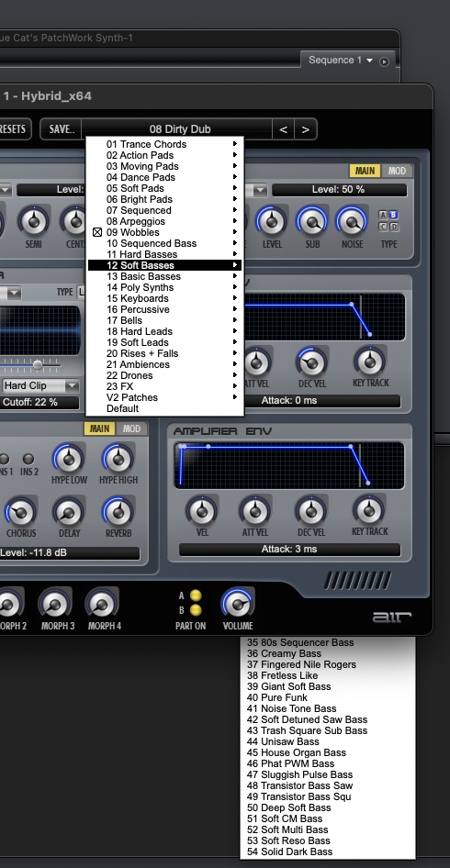Screen dimensions: 450x868
Task: Toggle Part A on LED
Action: 196,595
